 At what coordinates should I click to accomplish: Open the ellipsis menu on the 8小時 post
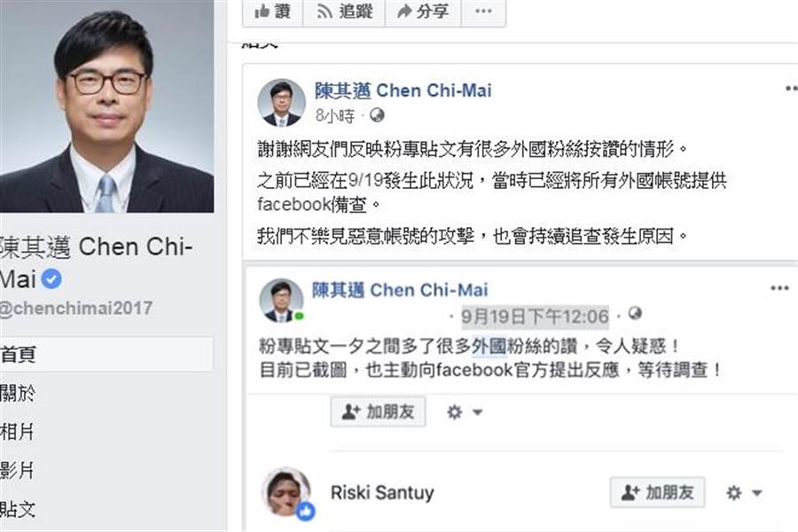[x=789, y=89]
